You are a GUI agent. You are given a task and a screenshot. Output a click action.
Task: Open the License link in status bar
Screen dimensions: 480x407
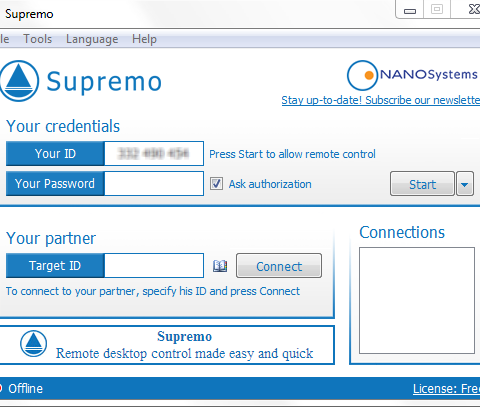(x=446, y=389)
